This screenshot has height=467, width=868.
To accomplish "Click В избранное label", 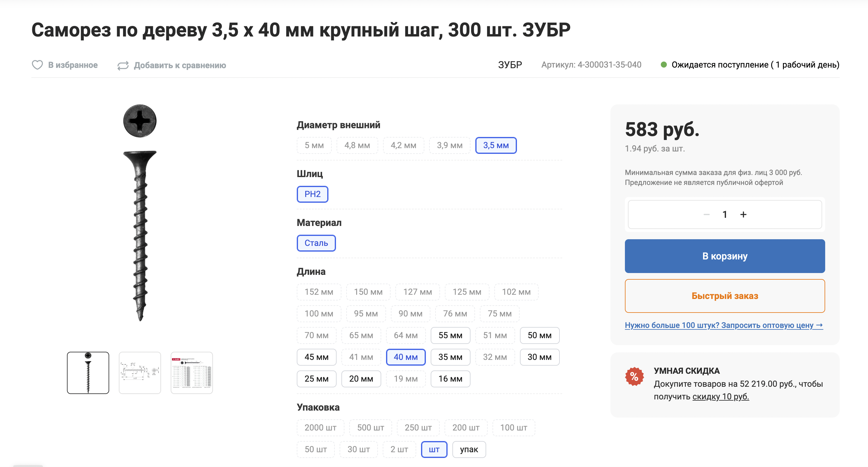I will tap(73, 65).
